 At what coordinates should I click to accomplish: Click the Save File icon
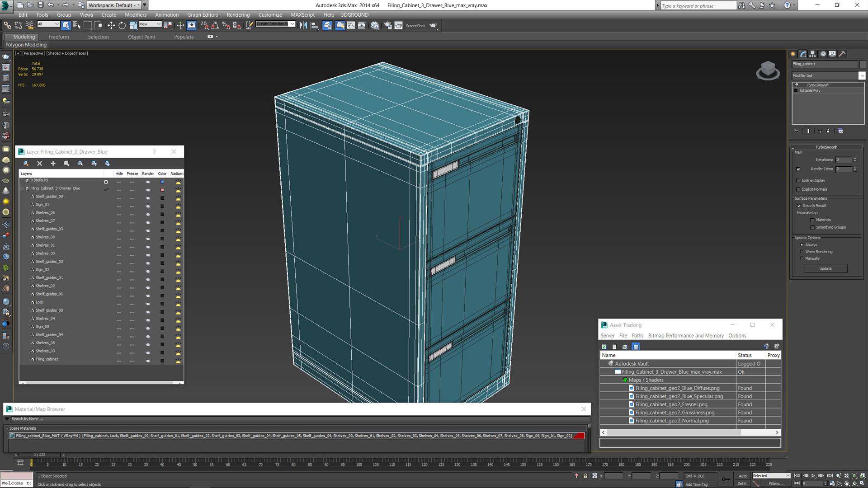40,5
